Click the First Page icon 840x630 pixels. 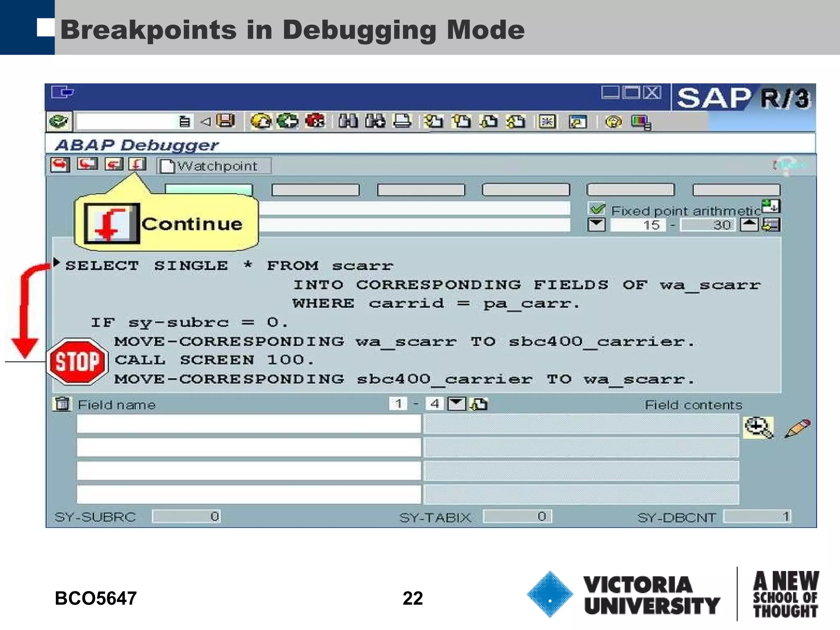[434, 122]
